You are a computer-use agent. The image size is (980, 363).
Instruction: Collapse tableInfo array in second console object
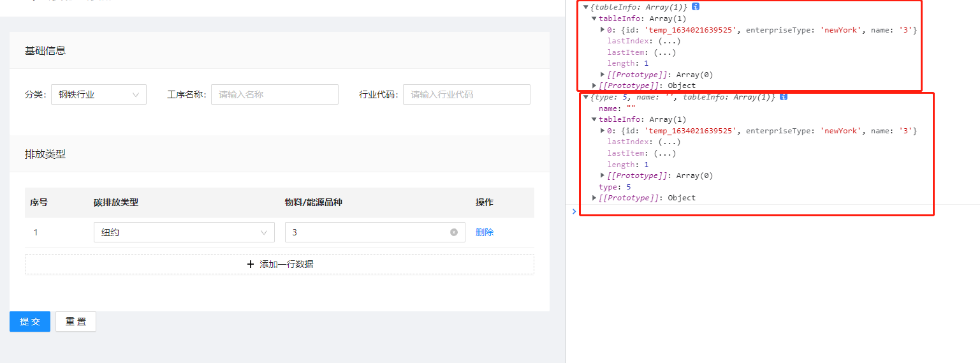(x=594, y=119)
